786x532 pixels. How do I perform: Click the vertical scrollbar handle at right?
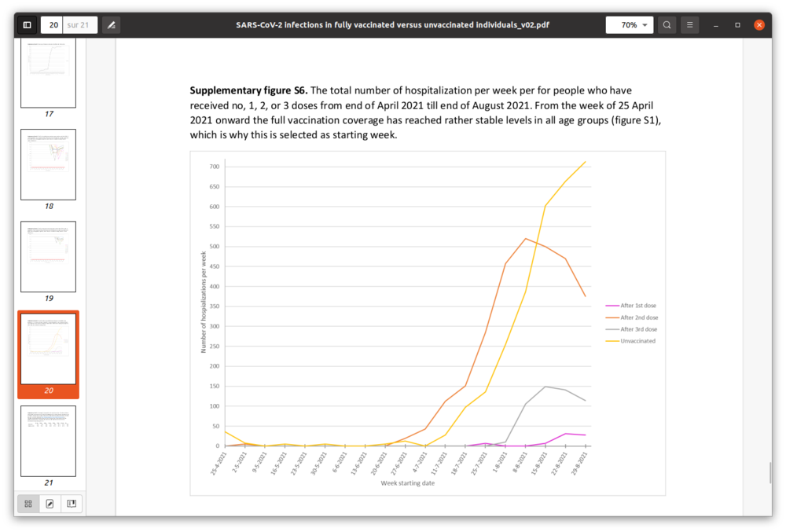[x=769, y=473]
